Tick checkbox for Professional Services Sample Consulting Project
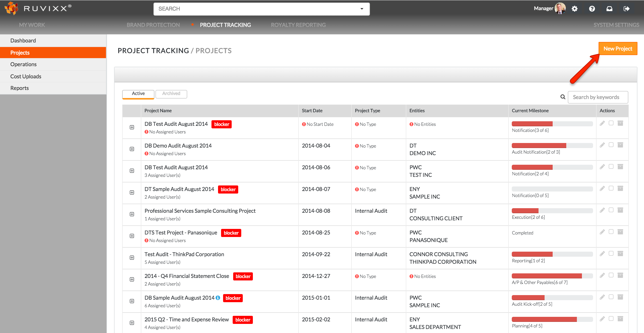 [611, 210]
